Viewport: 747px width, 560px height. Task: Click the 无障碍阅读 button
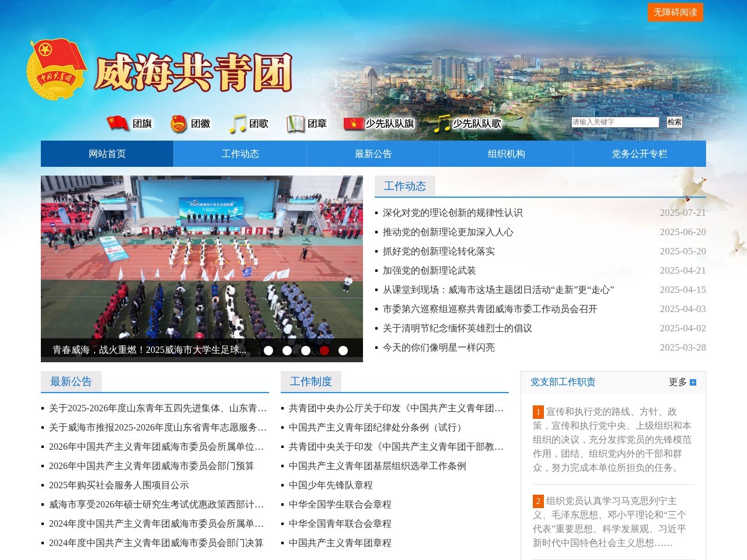point(675,12)
